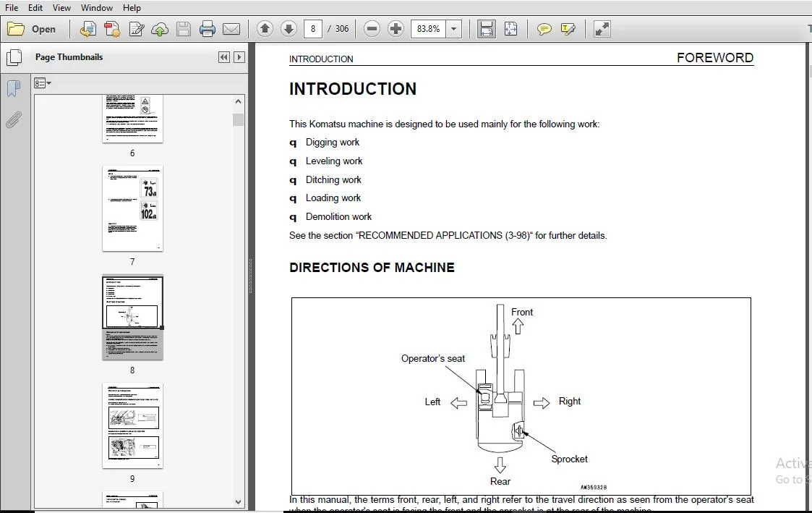Click the fit one full page icon

click(510, 28)
